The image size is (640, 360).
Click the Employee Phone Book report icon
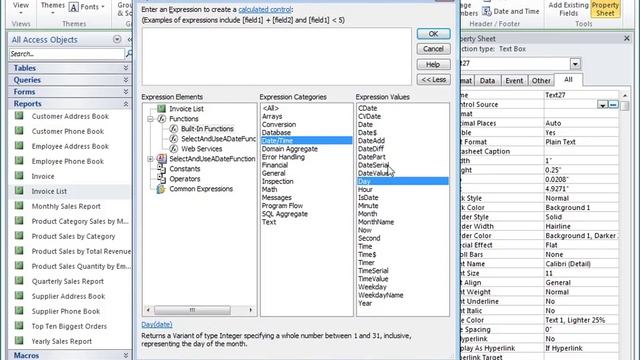coord(19,161)
